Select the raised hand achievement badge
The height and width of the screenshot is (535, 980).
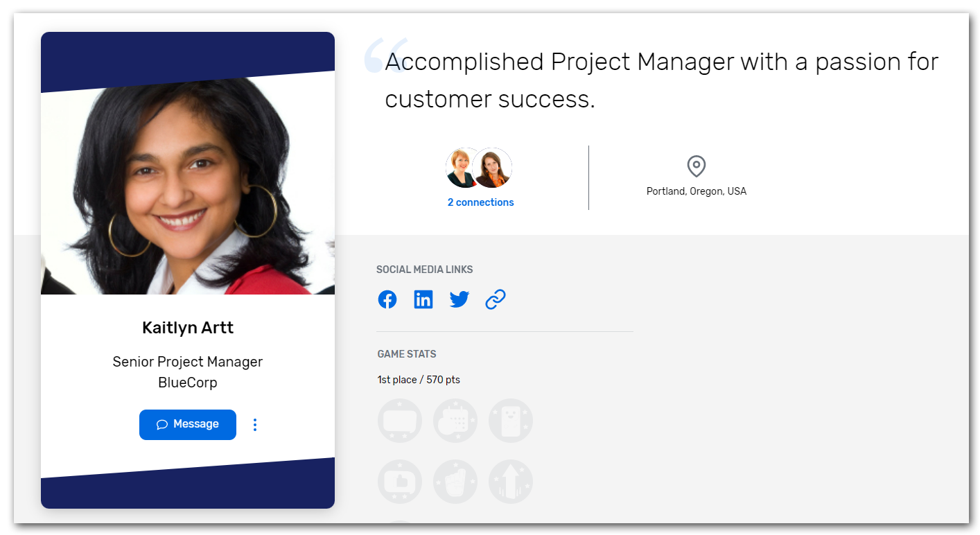click(455, 482)
